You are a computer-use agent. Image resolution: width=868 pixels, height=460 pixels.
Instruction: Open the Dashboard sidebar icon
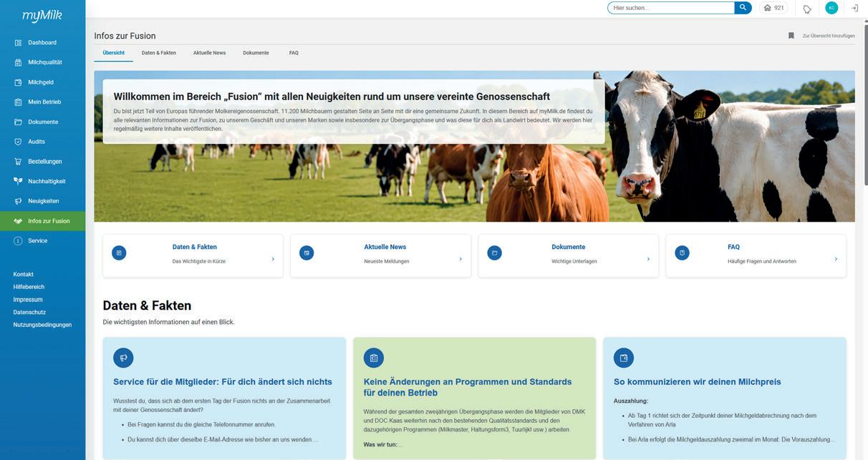tap(18, 43)
